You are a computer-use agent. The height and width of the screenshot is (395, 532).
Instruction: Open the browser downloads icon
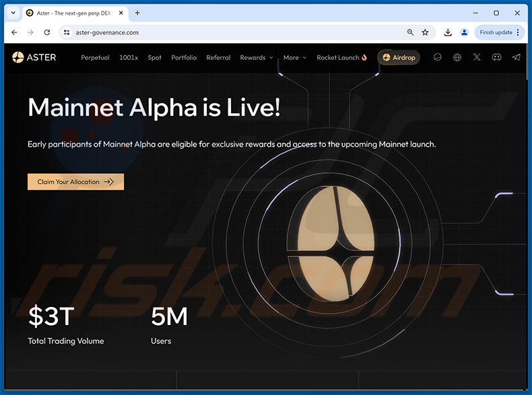[x=448, y=32]
